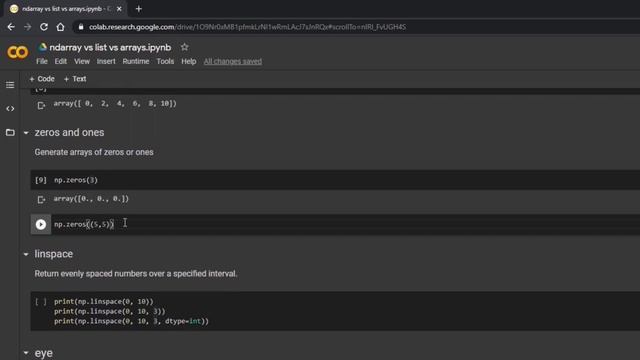Add a new Text cell

coord(75,79)
